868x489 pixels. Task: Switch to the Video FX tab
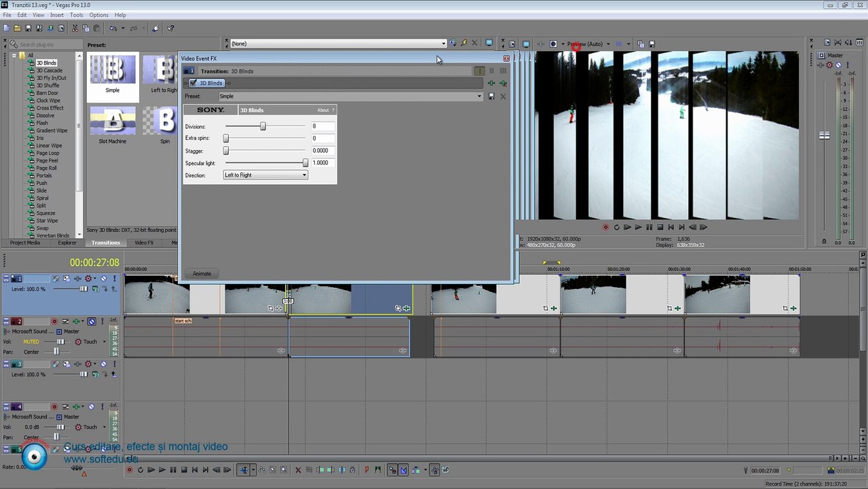pyautogui.click(x=144, y=242)
